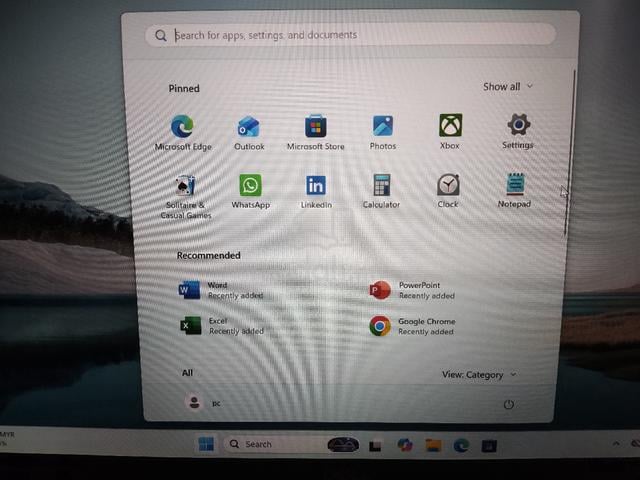Open Settings from pinned apps
Image resolution: width=640 pixels, height=480 pixels.
coord(518,131)
